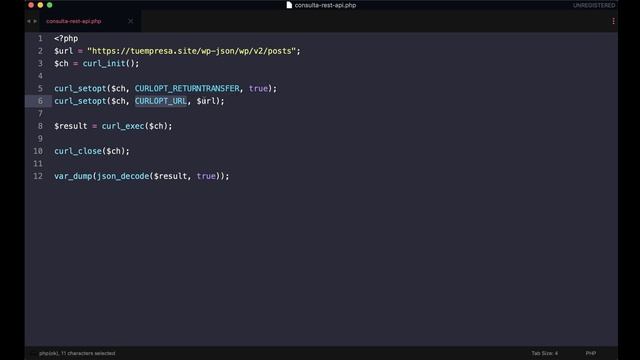Click var_dump on line 12
Viewport: 640px width, 360px height.
pos(73,176)
